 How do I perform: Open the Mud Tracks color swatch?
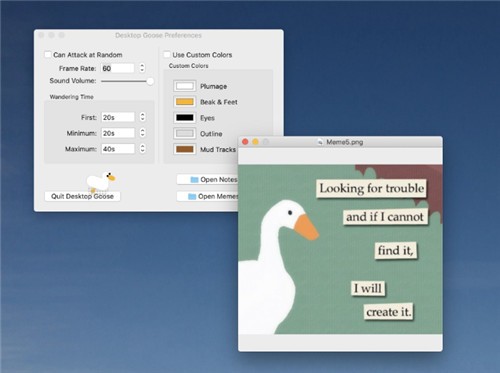click(x=185, y=149)
